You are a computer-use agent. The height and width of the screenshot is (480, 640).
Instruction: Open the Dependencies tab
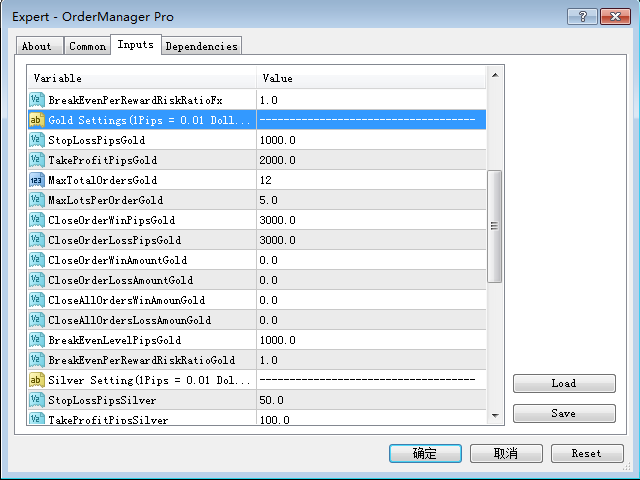[x=202, y=46]
